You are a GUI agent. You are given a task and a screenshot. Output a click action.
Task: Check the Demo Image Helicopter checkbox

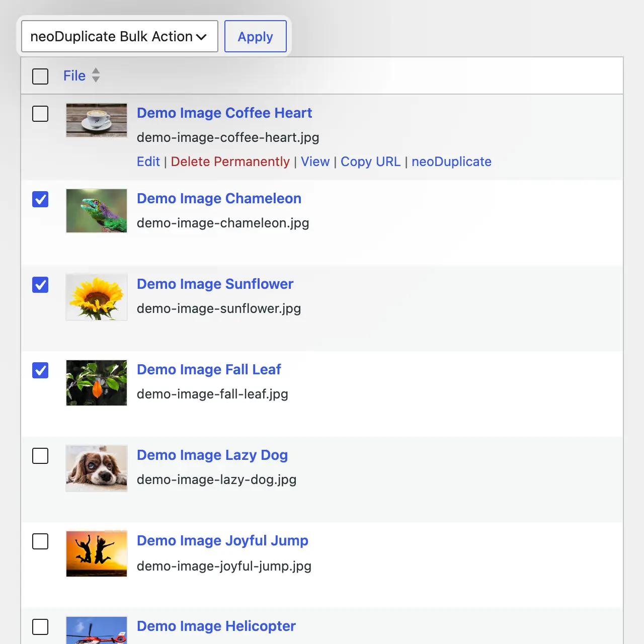point(40,627)
